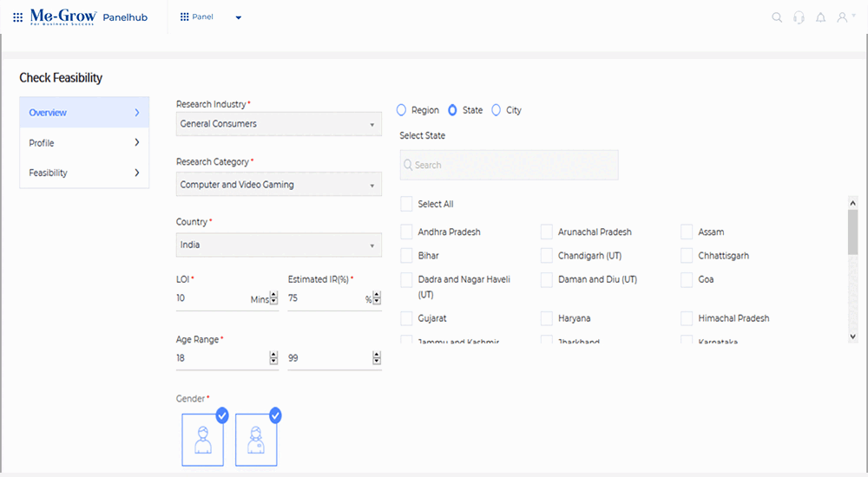Open the Research Industry dropdown

pyautogui.click(x=279, y=124)
